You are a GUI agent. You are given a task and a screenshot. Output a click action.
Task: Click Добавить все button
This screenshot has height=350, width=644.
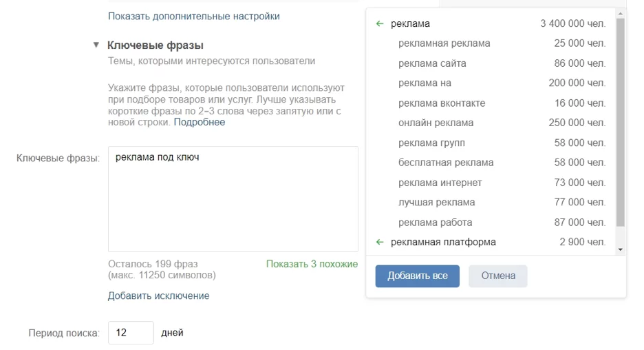pos(417,276)
